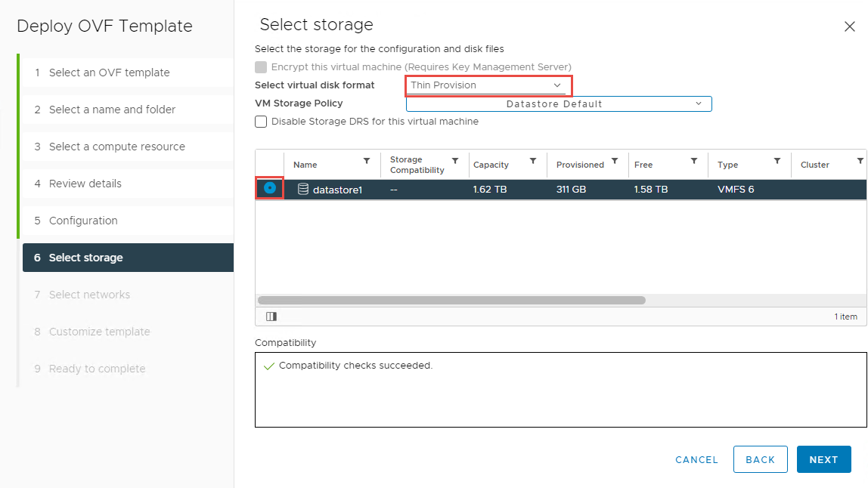Jump to step 5 Configuration
Image resolution: width=868 pixels, height=488 pixels.
click(83, 221)
